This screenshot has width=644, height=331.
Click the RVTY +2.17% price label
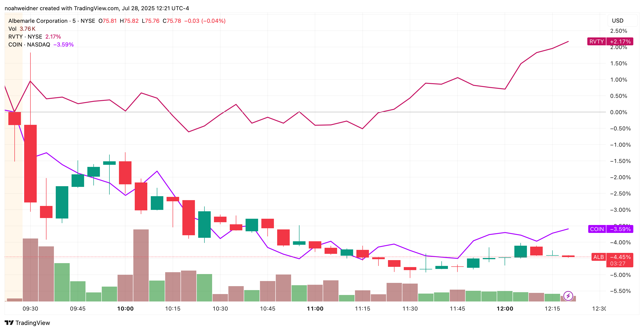(610, 42)
